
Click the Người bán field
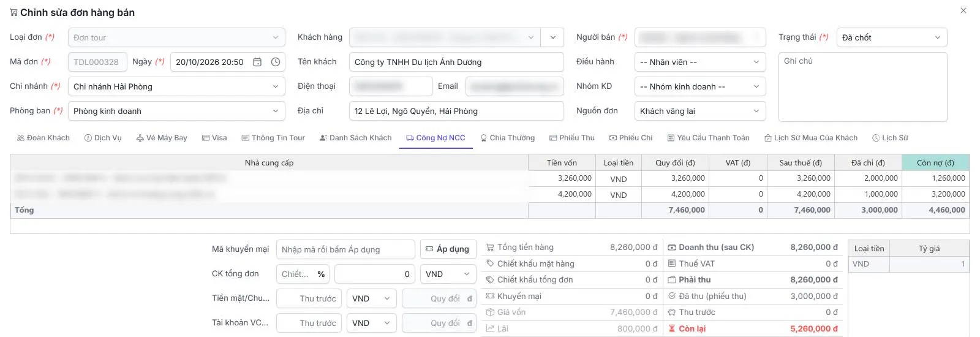700,37
